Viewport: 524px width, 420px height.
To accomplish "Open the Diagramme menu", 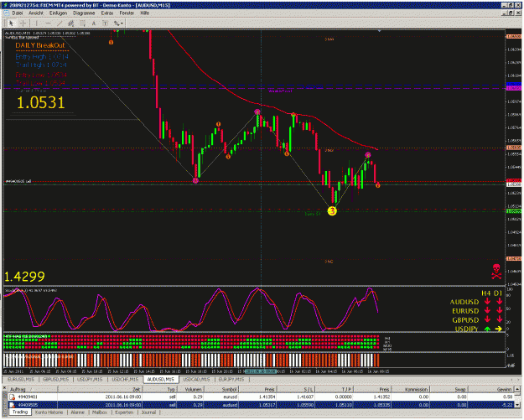I will pyautogui.click(x=84, y=13).
